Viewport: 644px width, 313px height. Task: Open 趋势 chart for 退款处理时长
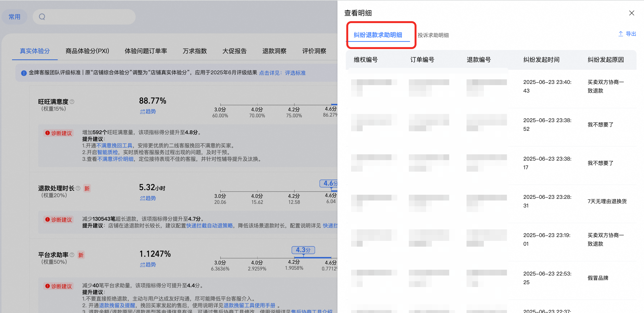pos(148,198)
